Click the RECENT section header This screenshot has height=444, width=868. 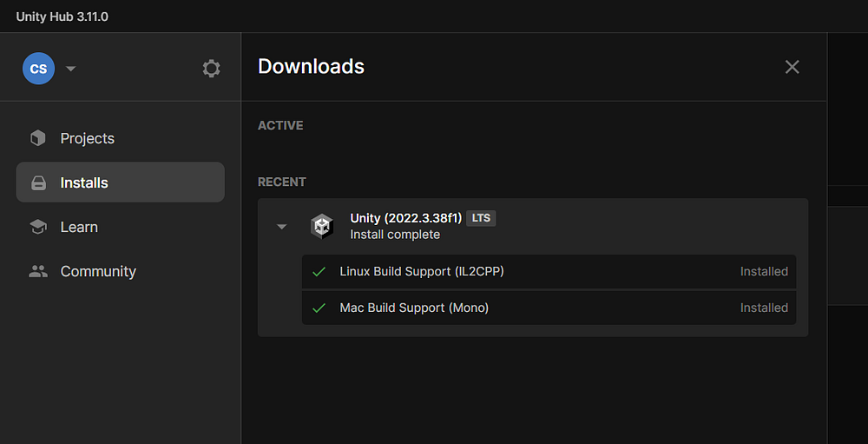(281, 182)
